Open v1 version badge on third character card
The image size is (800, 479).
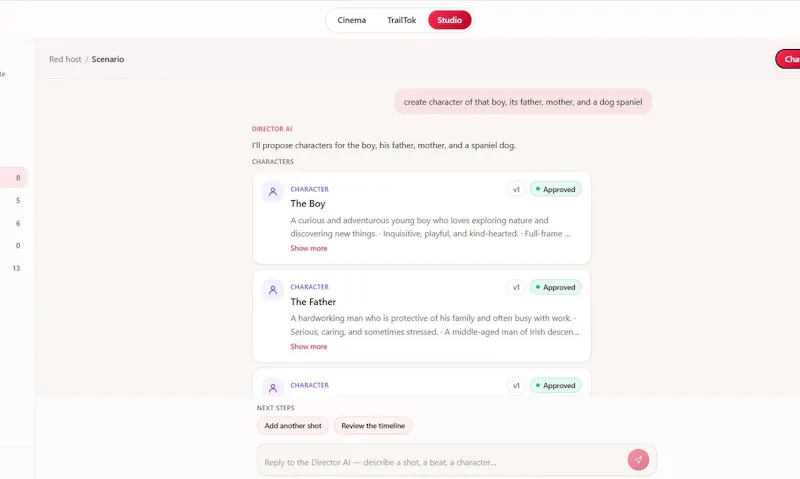pos(516,386)
